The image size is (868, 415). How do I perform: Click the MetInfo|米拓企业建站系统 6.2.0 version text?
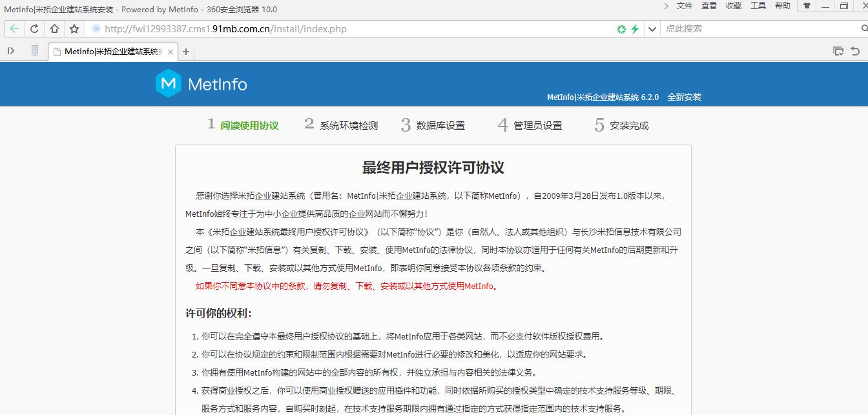[x=603, y=97]
